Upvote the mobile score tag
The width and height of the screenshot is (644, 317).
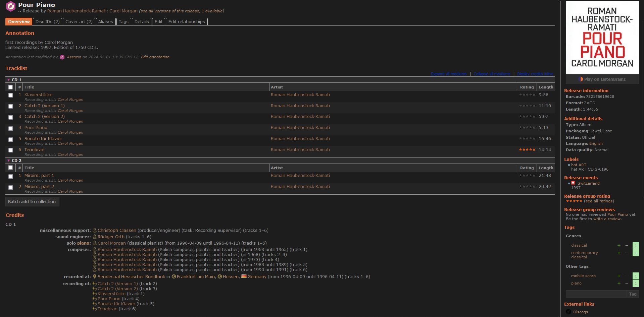pyautogui.click(x=619, y=276)
